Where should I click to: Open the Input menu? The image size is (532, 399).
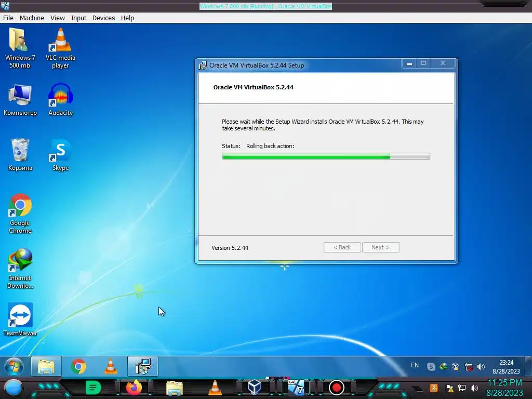78,18
